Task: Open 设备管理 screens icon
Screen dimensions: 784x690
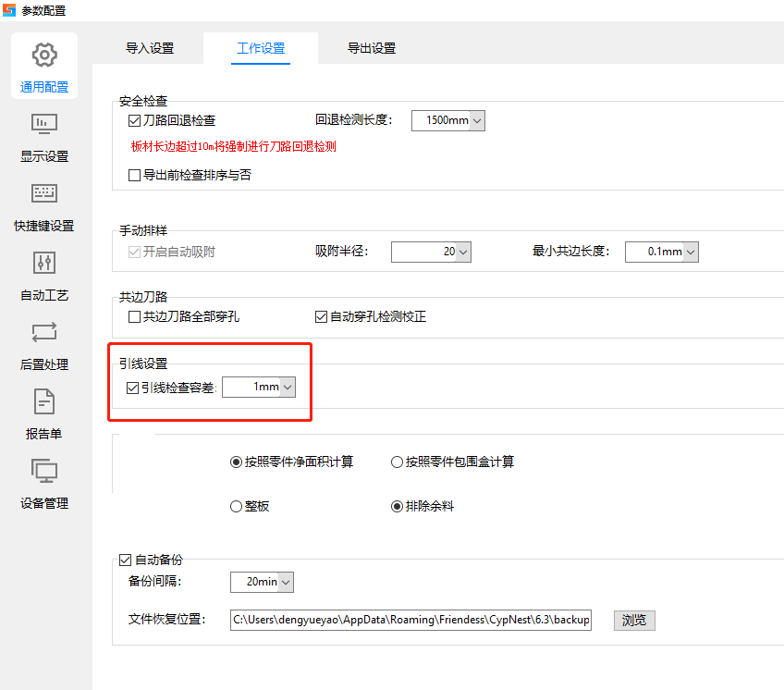Action: [x=44, y=471]
